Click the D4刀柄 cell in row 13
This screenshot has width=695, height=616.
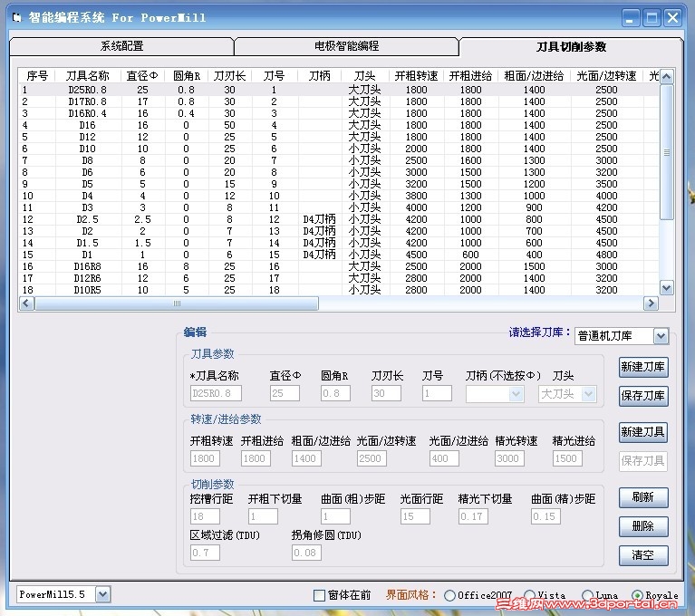point(319,231)
